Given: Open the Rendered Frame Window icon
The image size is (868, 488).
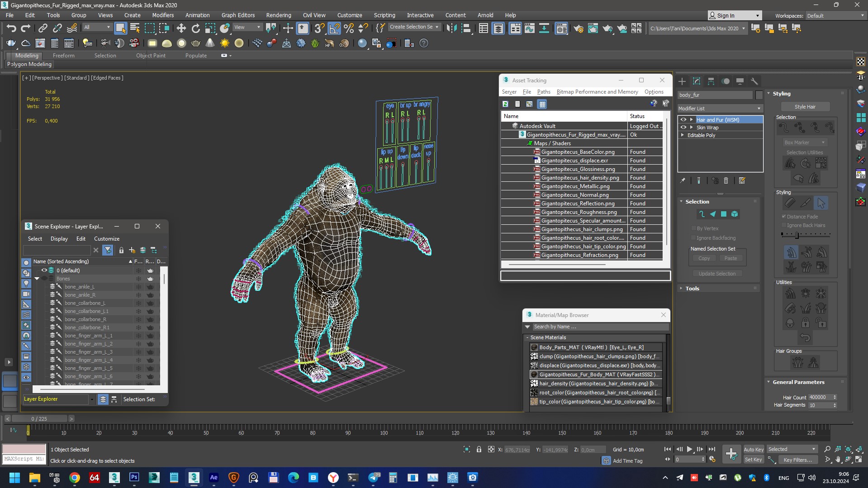Looking at the screenshot, I should [593, 28].
